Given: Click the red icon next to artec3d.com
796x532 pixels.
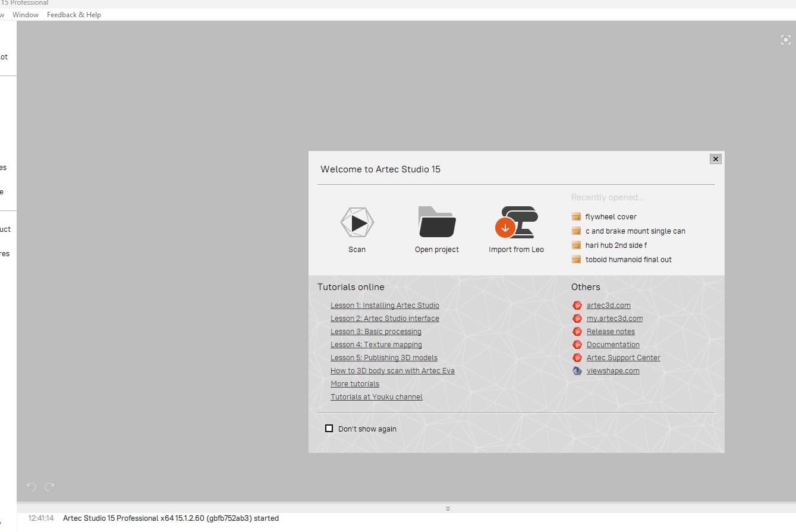Looking at the screenshot, I should 577,306.
